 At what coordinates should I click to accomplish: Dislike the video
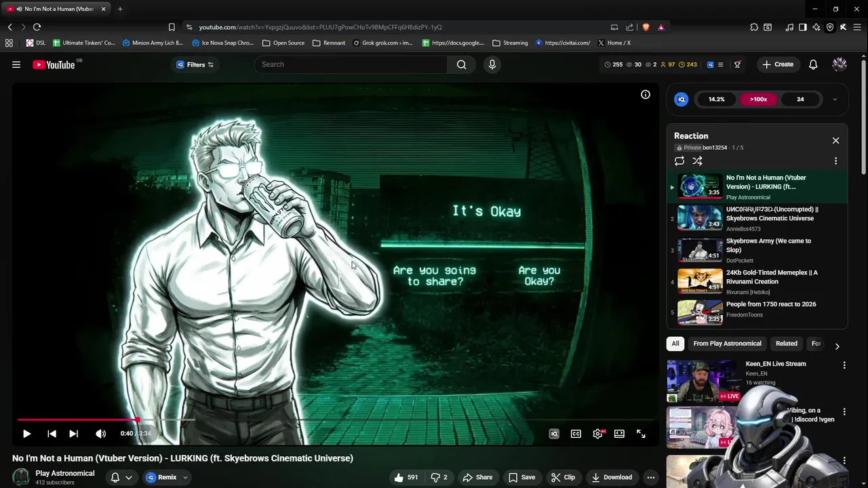tap(439, 477)
